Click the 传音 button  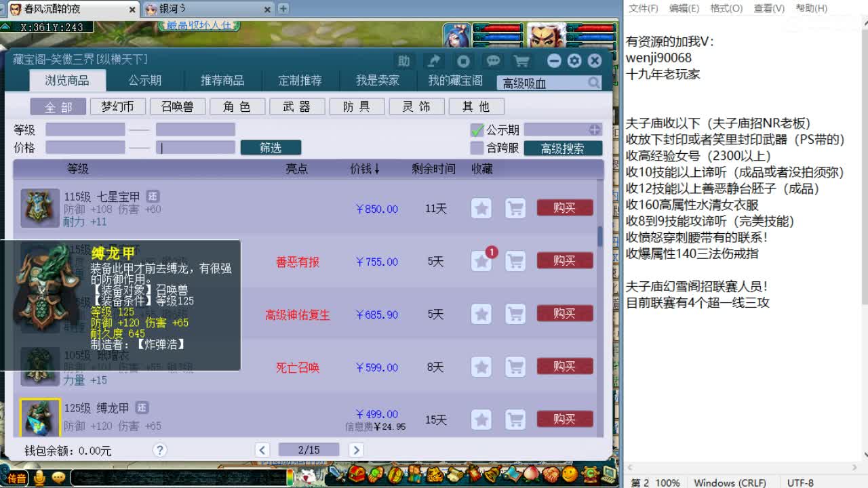[16, 478]
